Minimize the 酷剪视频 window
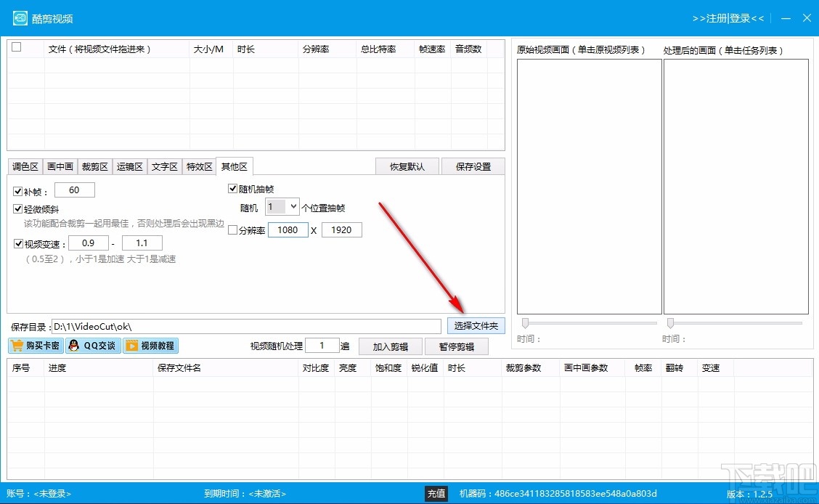Image resolution: width=819 pixels, height=504 pixels. point(786,18)
